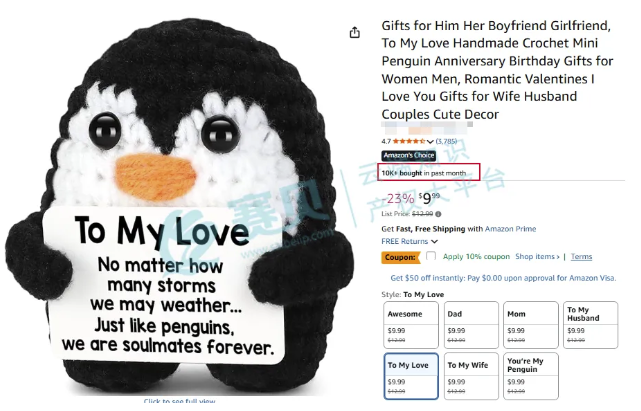641x411 pixels.
Task: Select the Awesome style option
Action: click(x=411, y=325)
